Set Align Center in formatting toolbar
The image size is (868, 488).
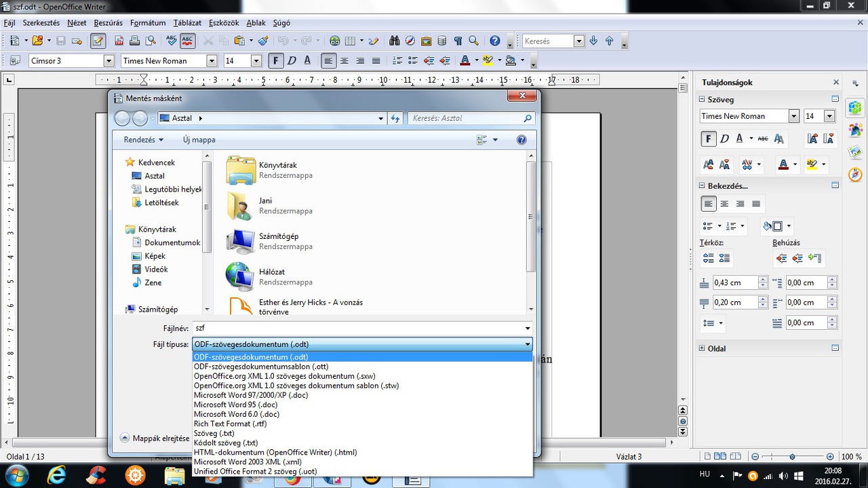pos(344,60)
